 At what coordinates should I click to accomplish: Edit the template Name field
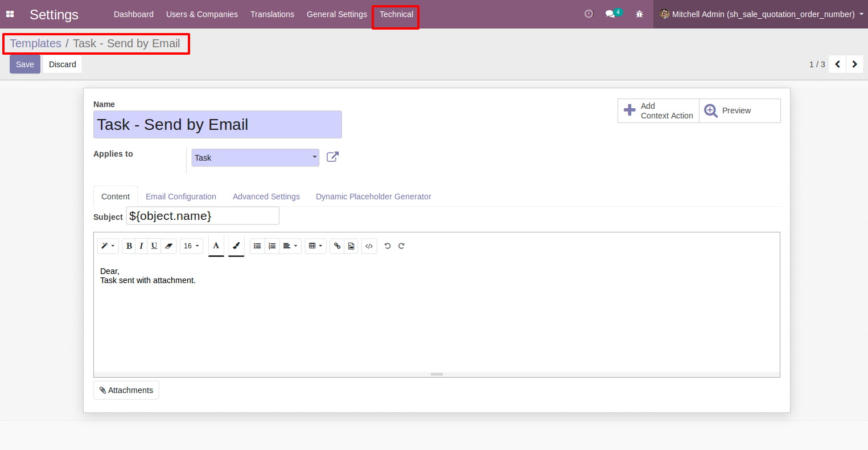click(x=217, y=124)
